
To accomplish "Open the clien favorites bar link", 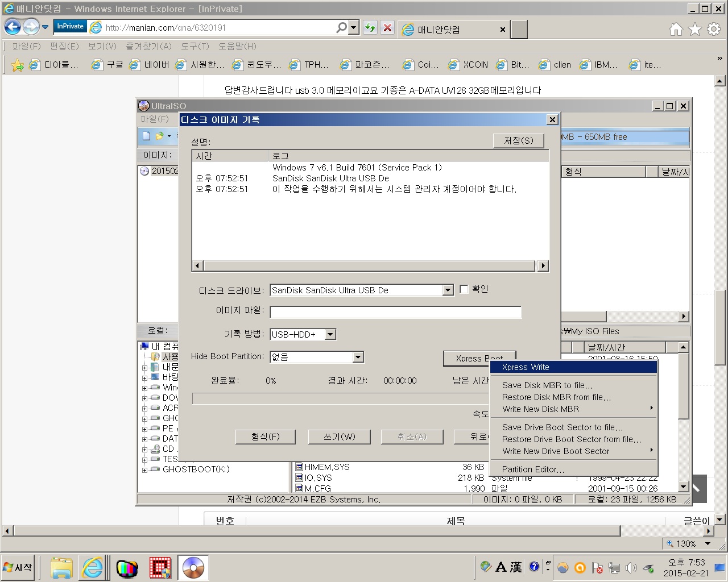I will click(555, 65).
